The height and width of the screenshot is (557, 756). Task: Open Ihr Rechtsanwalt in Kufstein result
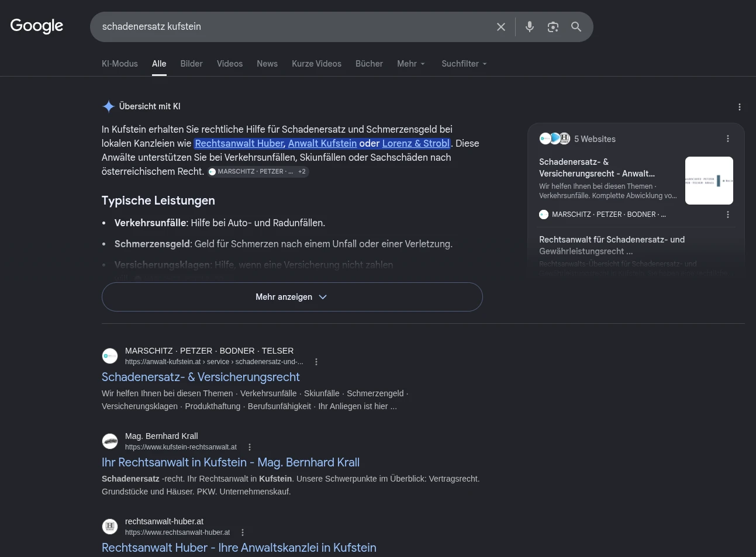click(x=230, y=462)
